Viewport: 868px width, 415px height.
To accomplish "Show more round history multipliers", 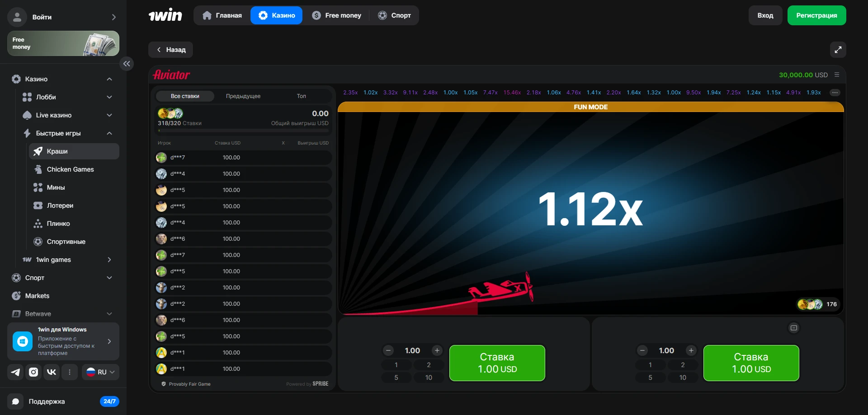I will [x=835, y=93].
